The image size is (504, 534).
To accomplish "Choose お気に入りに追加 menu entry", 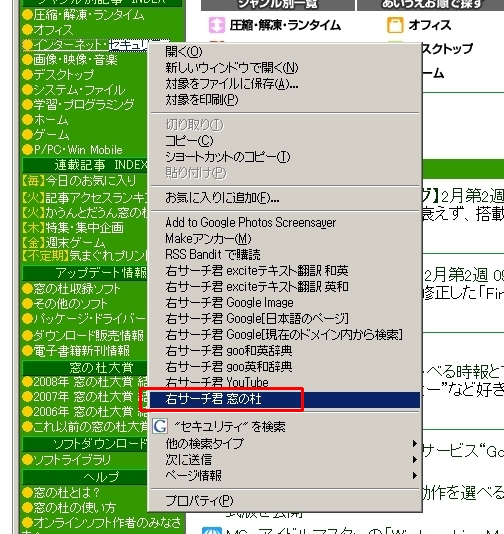I will [285, 198].
